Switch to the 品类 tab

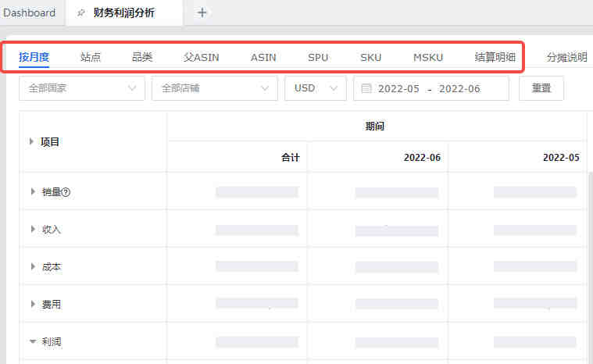pos(142,57)
